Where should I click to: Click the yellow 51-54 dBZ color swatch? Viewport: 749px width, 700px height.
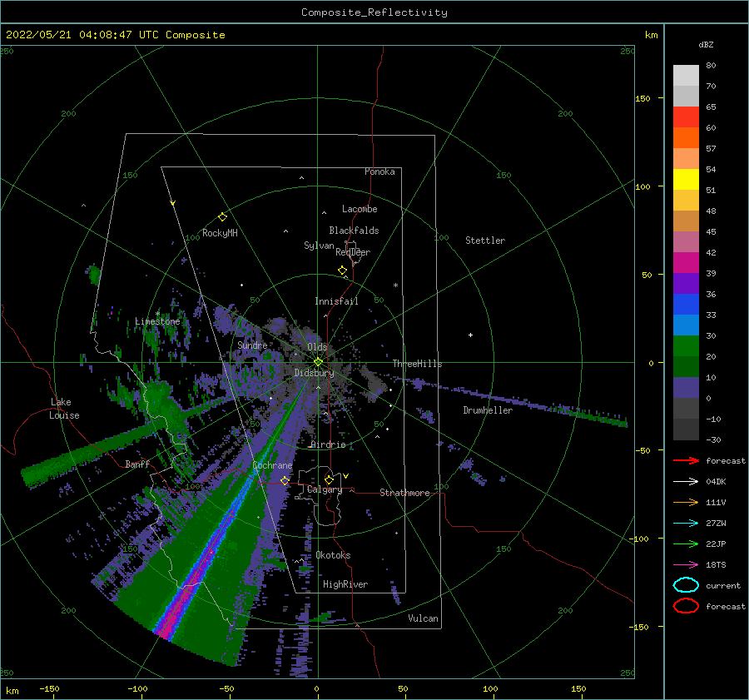pos(686,179)
